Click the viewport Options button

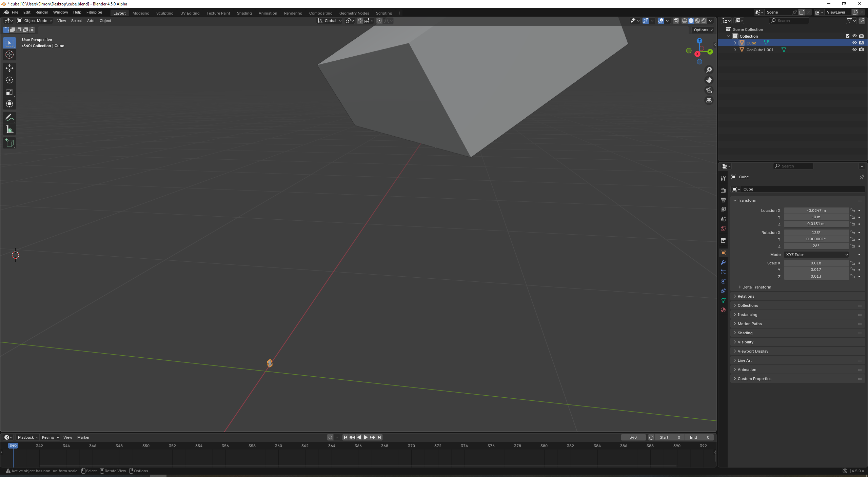tap(703, 30)
